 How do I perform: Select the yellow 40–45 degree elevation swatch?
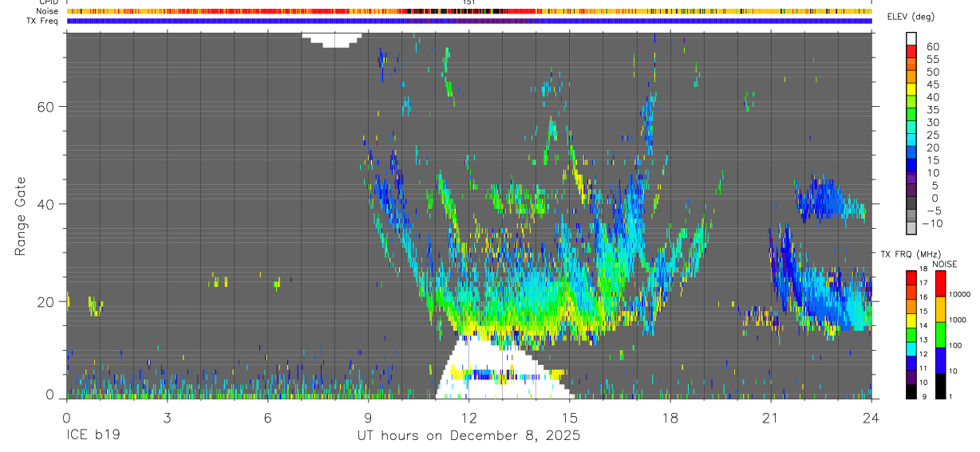[911, 88]
